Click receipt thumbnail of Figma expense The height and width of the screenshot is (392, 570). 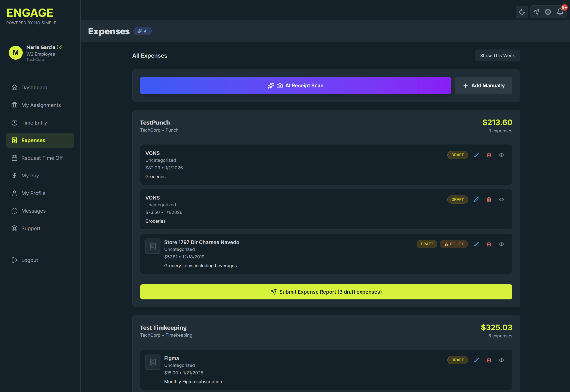click(153, 362)
